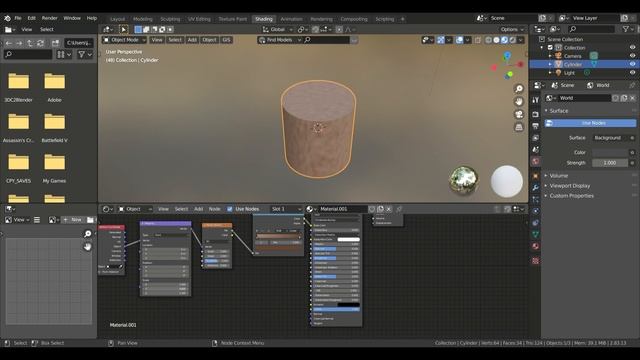The height and width of the screenshot is (360, 640).
Task: Click the Node menu in node editor header
Action: [x=214, y=209]
